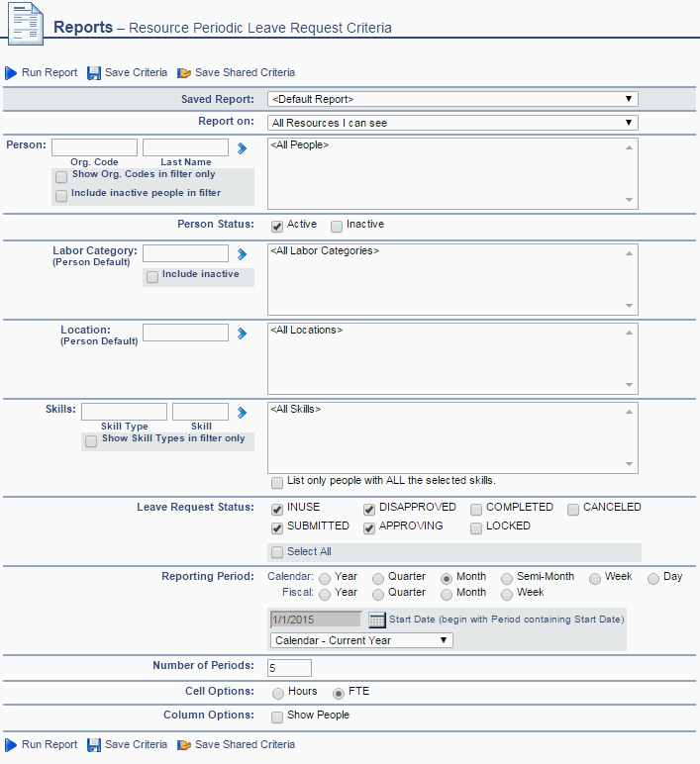
Task: Check Select All leave request statuses
Action: 277,552
